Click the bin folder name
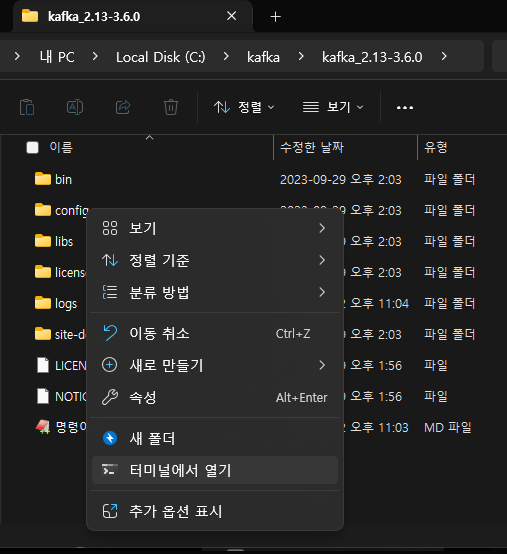This screenshot has width=507, height=554. [64, 179]
